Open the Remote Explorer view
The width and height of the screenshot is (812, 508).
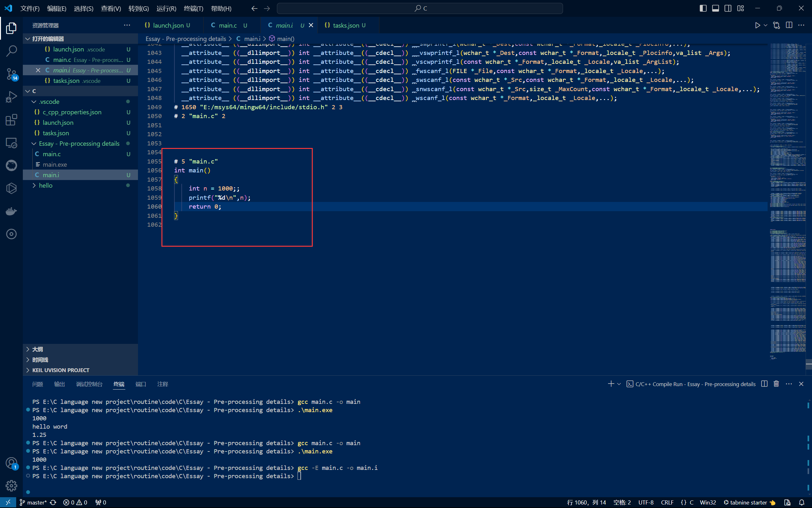11,143
